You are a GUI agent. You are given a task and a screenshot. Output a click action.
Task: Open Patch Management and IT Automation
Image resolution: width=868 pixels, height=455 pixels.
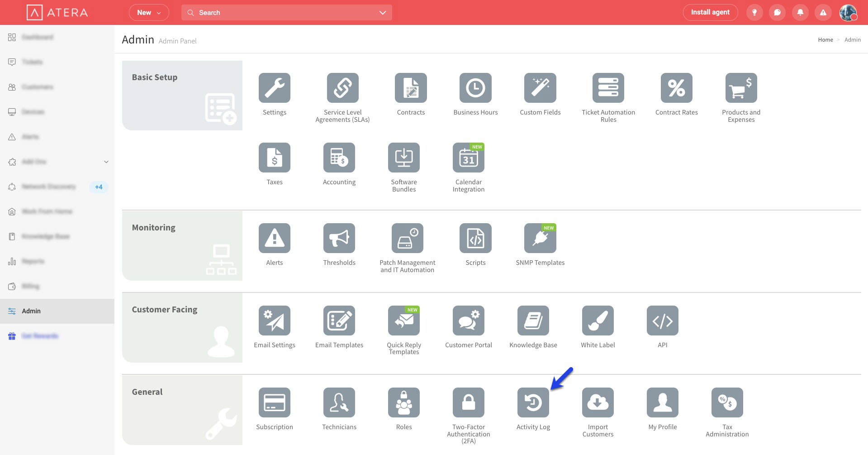[408, 238]
